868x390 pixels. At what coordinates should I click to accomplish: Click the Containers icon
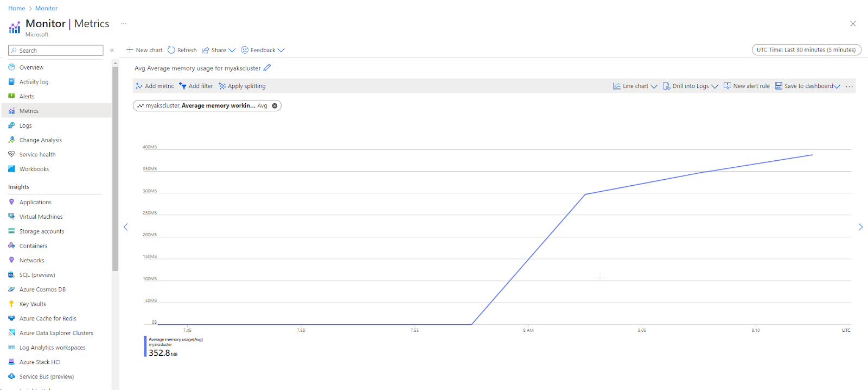[x=11, y=246]
